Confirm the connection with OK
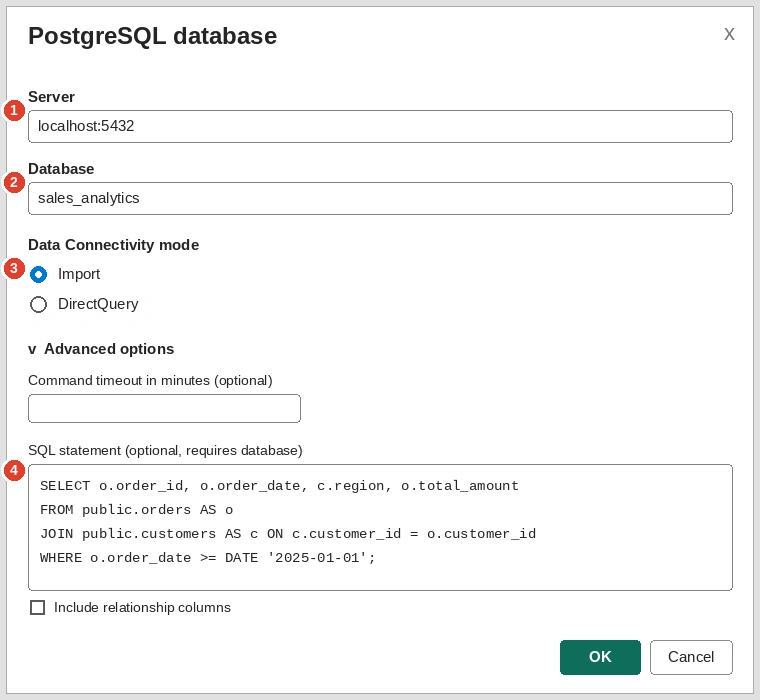 (x=600, y=657)
